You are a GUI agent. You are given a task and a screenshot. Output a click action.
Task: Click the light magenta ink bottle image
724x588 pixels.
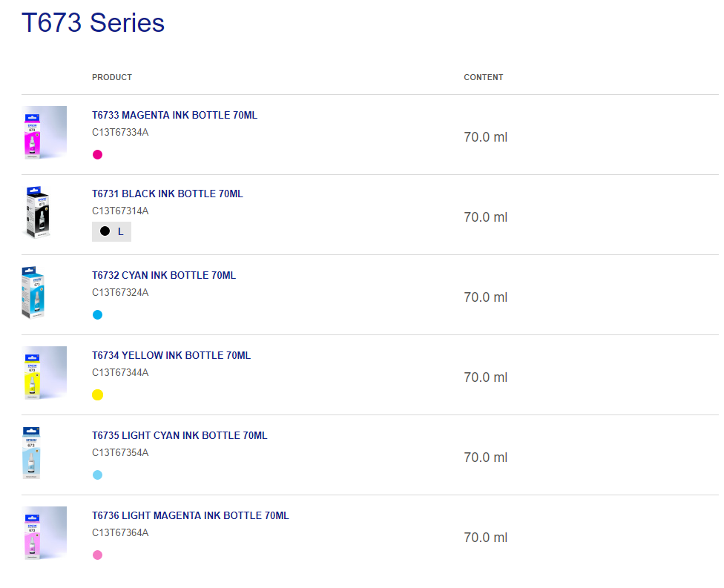pyautogui.click(x=44, y=533)
